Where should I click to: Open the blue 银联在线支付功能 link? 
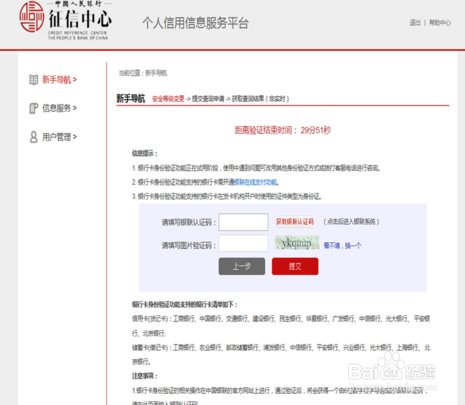point(255,182)
